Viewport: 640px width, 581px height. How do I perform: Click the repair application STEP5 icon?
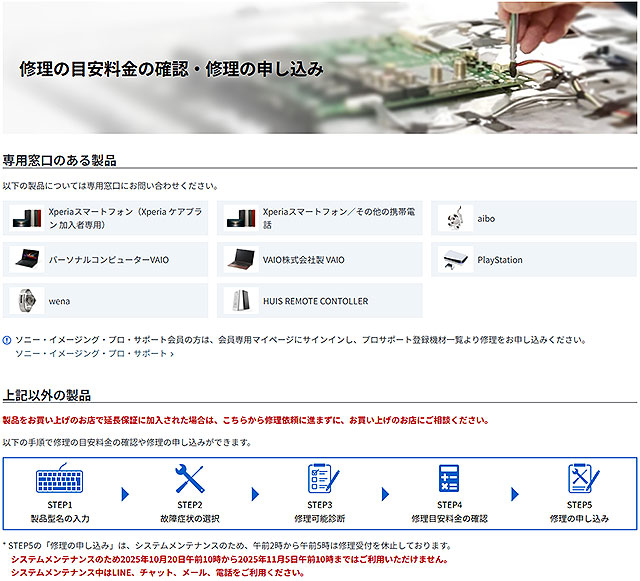pos(578,479)
